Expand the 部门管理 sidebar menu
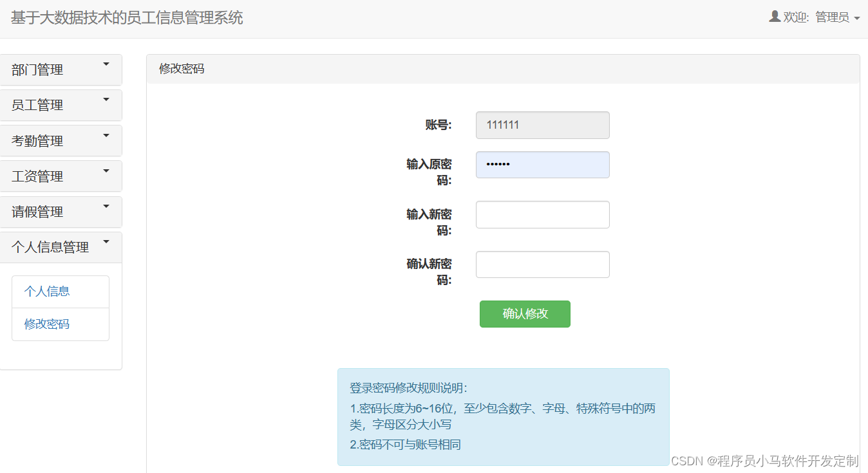Screen dimensions: 868x473 (61, 70)
